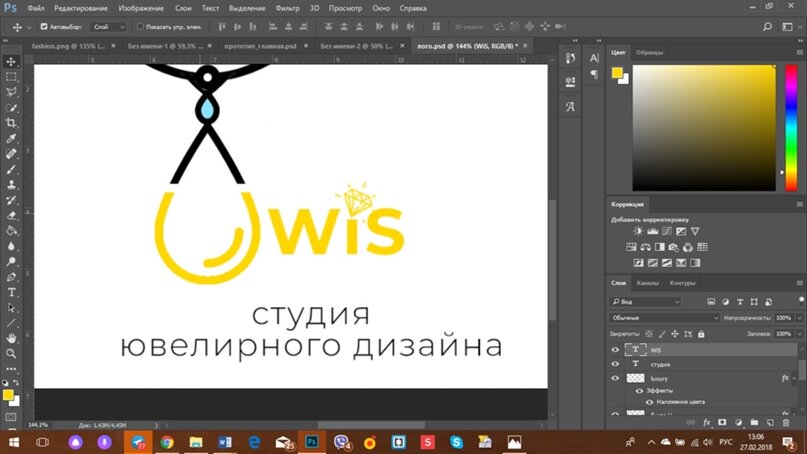This screenshot has width=807, height=454.
Task: Lock all for layer padlock icon
Action: (701, 334)
